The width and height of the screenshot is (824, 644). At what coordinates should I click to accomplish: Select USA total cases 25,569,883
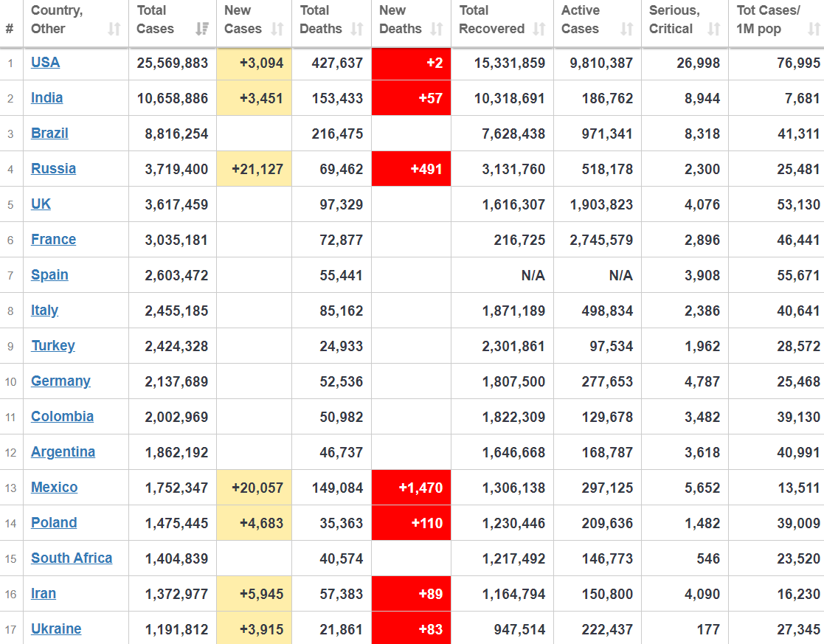(173, 63)
